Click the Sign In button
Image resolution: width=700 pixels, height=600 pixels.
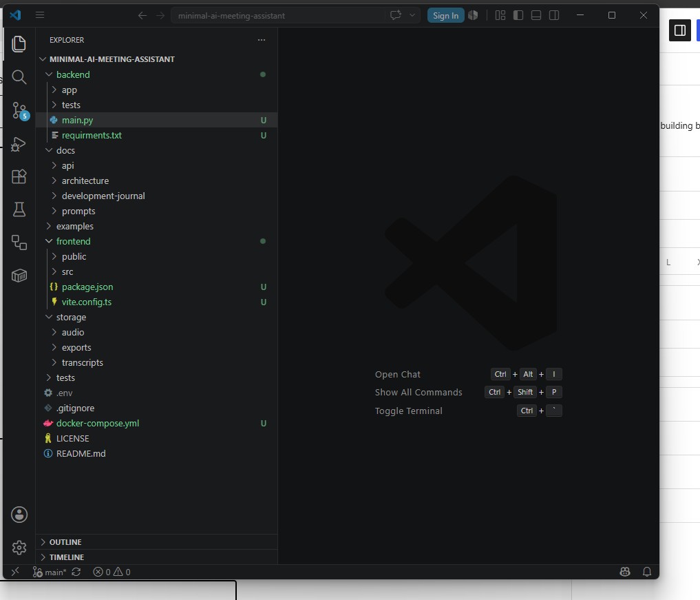tap(445, 16)
